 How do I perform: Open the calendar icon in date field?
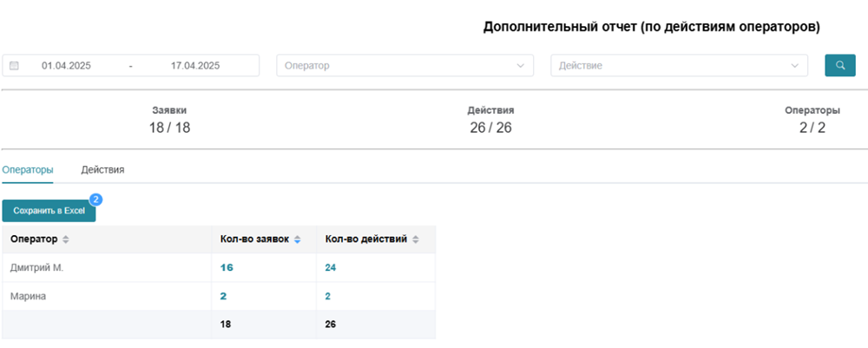(x=15, y=65)
